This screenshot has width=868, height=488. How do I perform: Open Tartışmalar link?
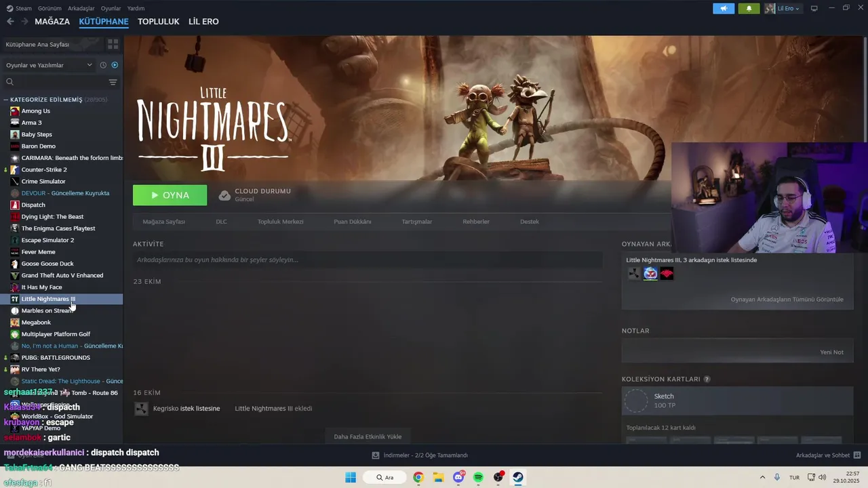[x=416, y=222]
